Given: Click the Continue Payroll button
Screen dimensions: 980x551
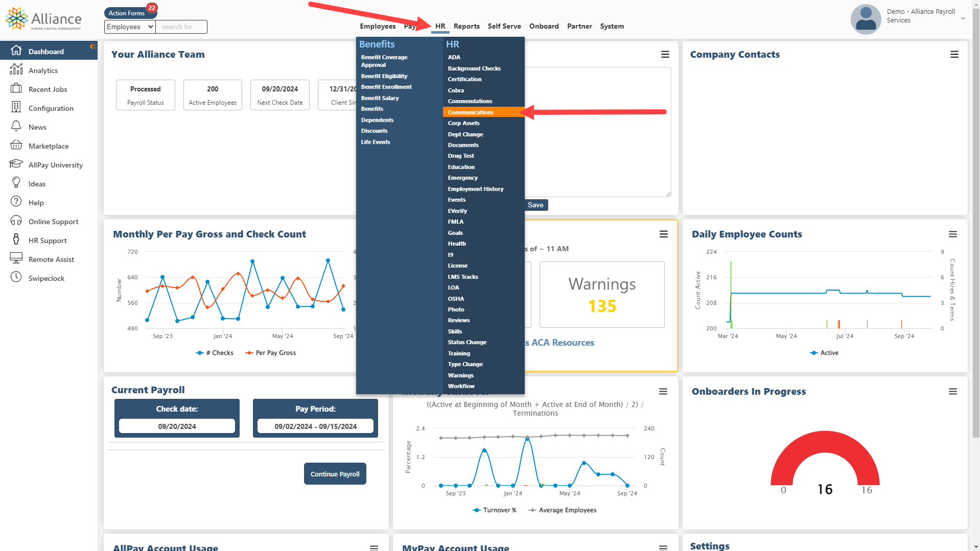Looking at the screenshot, I should 335,474.
